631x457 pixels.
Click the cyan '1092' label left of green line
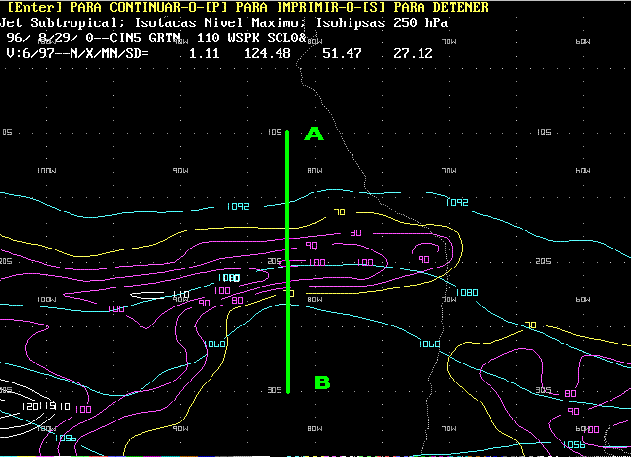[x=238, y=207]
